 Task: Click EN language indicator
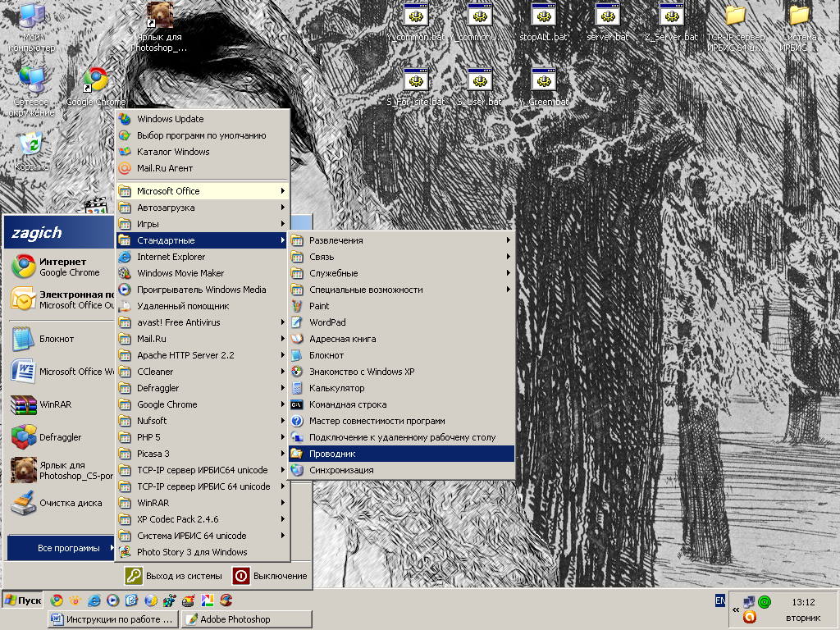[720, 600]
